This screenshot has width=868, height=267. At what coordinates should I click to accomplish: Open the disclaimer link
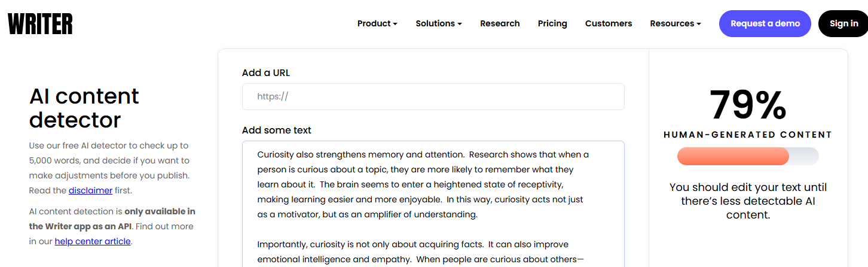coord(90,190)
